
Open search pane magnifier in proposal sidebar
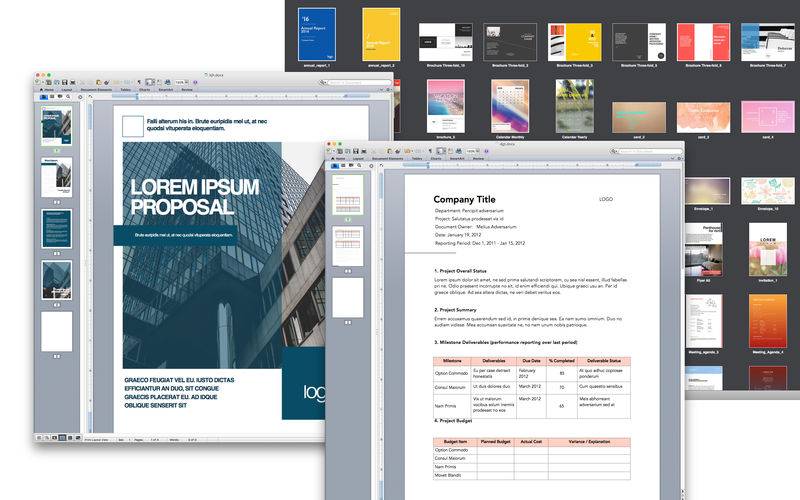coord(68,96)
